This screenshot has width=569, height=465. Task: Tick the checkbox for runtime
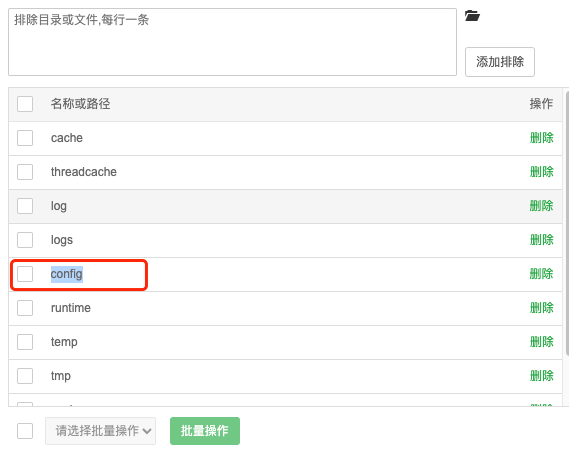[x=25, y=308]
